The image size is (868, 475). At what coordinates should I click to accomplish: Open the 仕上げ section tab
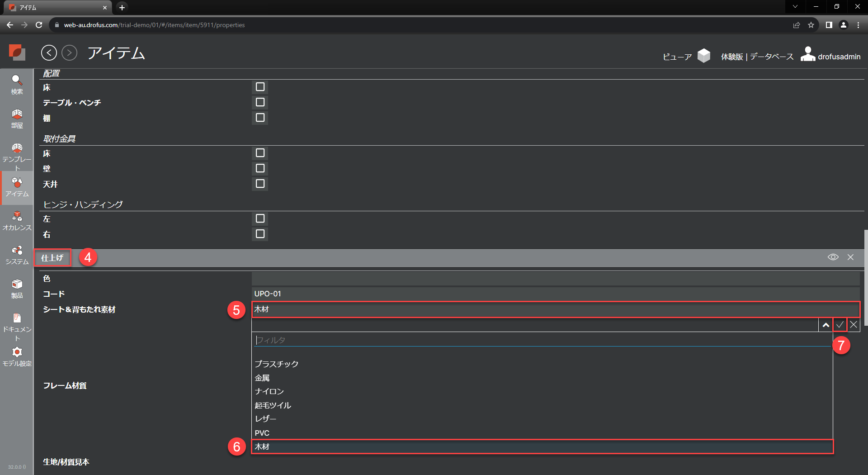[52, 258]
